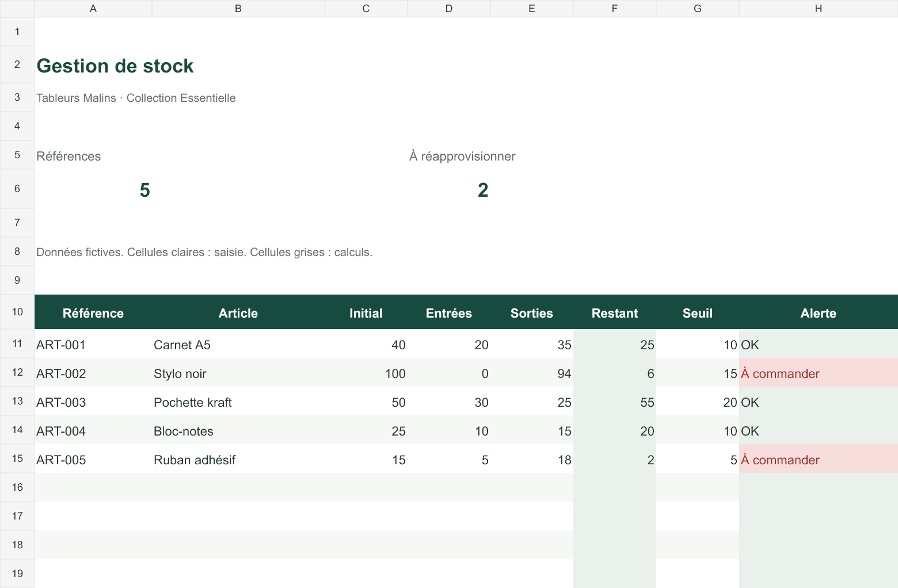Select Carnet A5 'OK' alert cell

(819, 344)
